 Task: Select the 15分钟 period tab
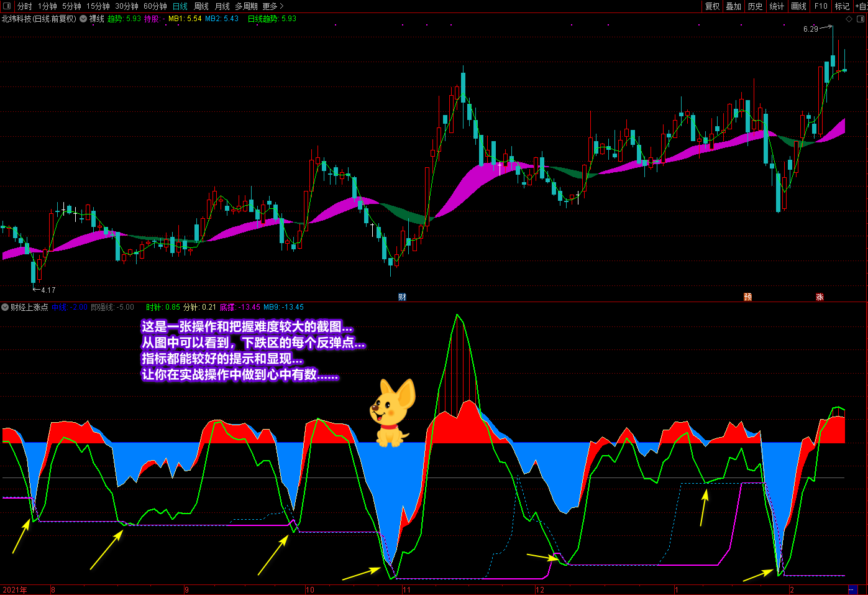98,6
